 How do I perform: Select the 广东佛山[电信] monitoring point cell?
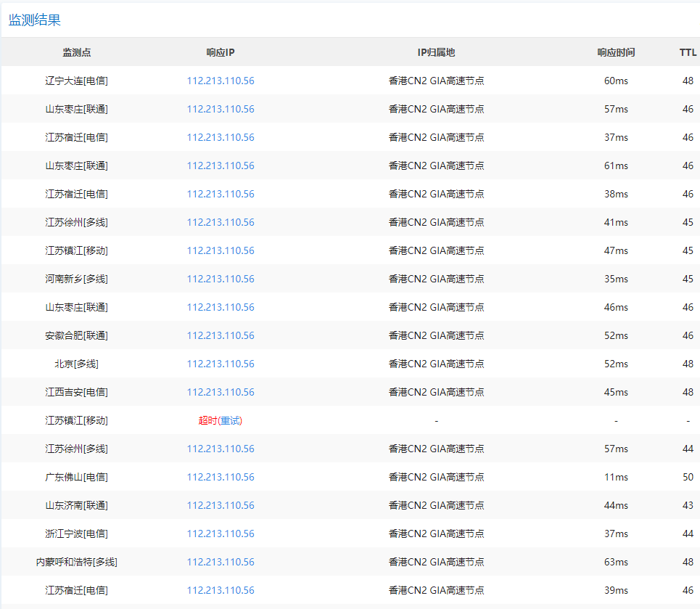click(77, 477)
